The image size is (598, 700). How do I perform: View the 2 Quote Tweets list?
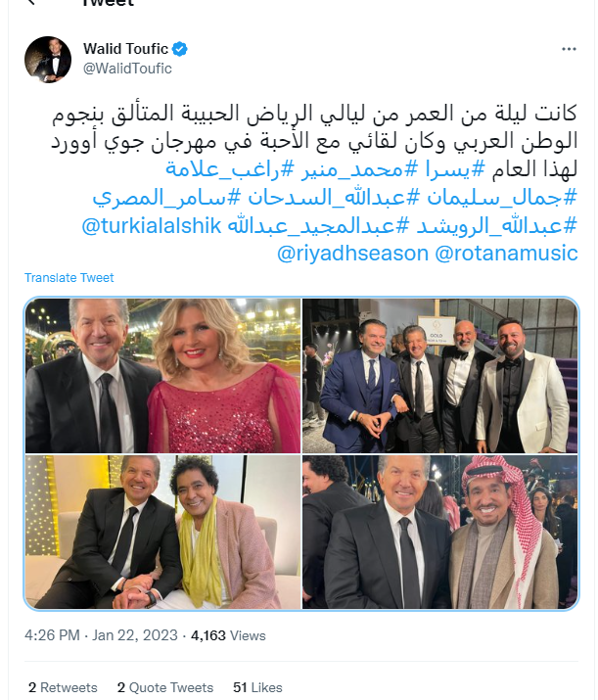(x=165, y=687)
